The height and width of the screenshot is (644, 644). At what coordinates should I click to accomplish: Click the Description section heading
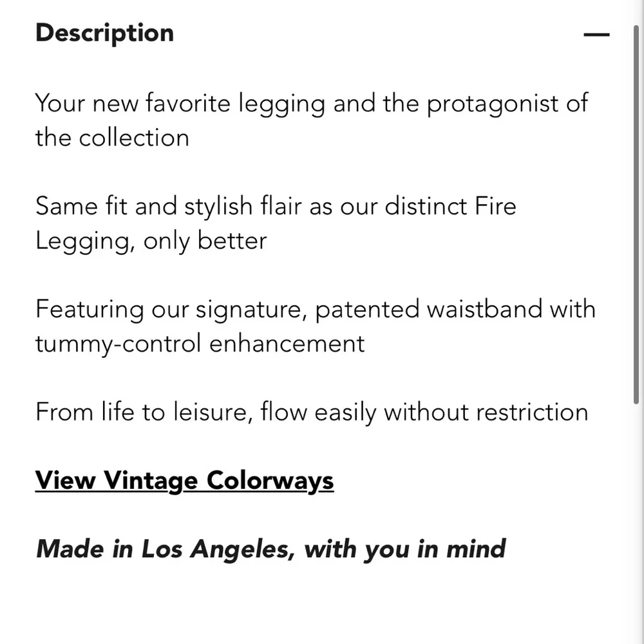click(104, 33)
